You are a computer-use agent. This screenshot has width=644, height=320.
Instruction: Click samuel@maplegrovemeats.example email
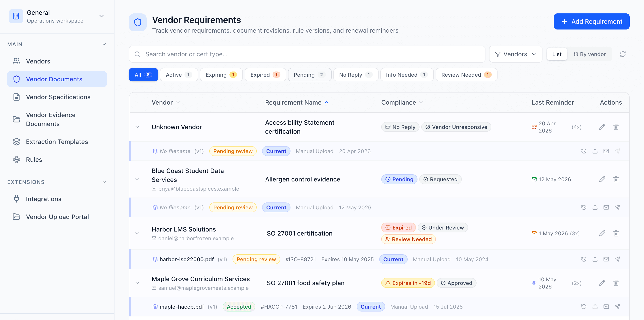[x=203, y=288]
